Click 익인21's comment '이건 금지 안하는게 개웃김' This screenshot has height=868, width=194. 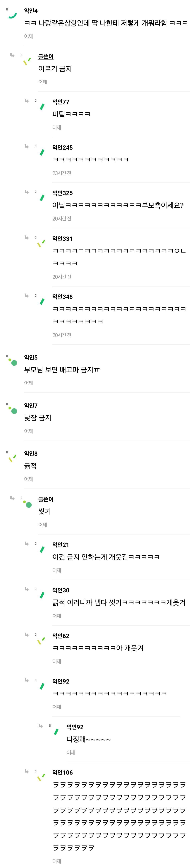click(106, 557)
